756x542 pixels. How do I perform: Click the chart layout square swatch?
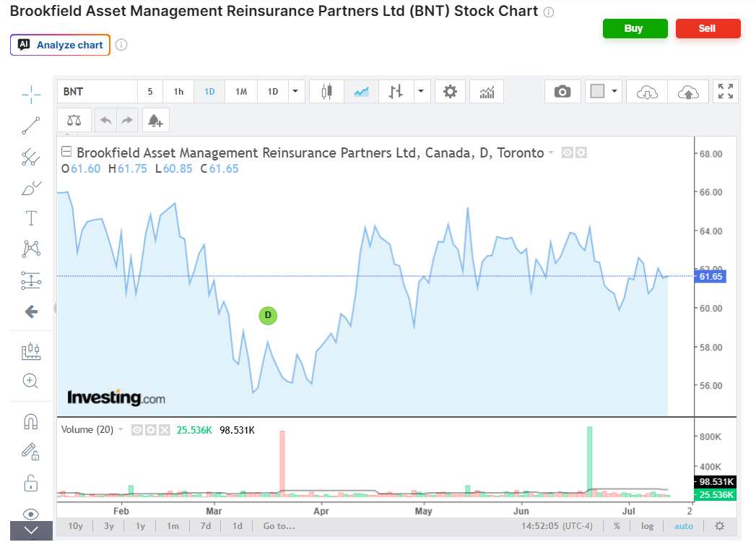597,91
